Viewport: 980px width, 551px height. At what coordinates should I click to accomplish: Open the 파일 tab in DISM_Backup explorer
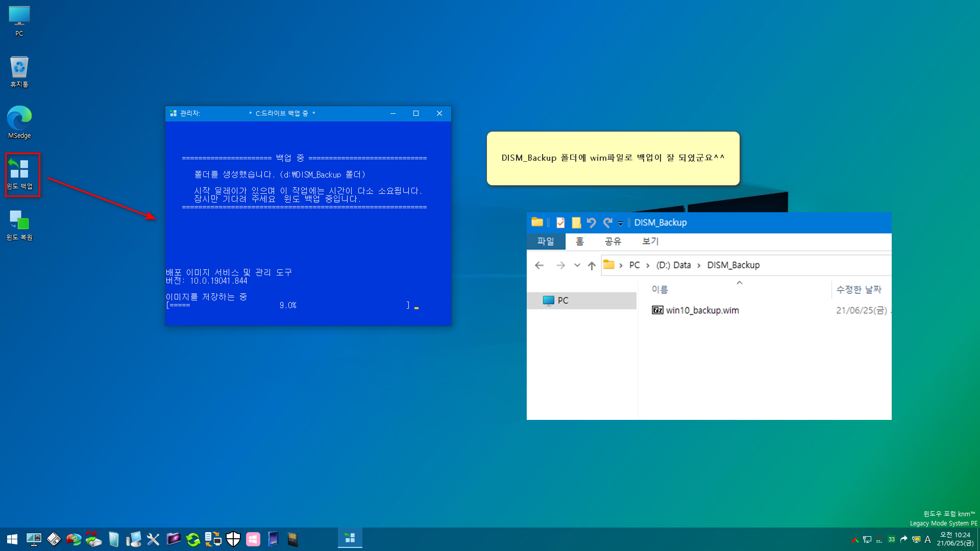(x=546, y=241)
